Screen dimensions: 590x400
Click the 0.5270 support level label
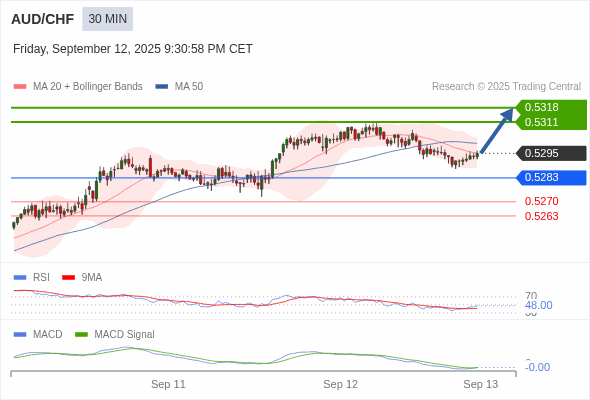pyautogui.click(x=541, y=201)
